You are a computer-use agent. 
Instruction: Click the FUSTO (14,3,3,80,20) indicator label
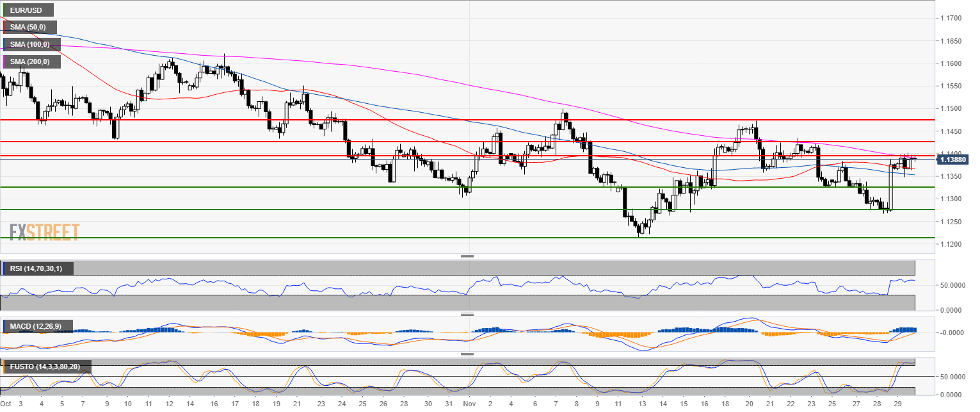[x=46, y=367]
